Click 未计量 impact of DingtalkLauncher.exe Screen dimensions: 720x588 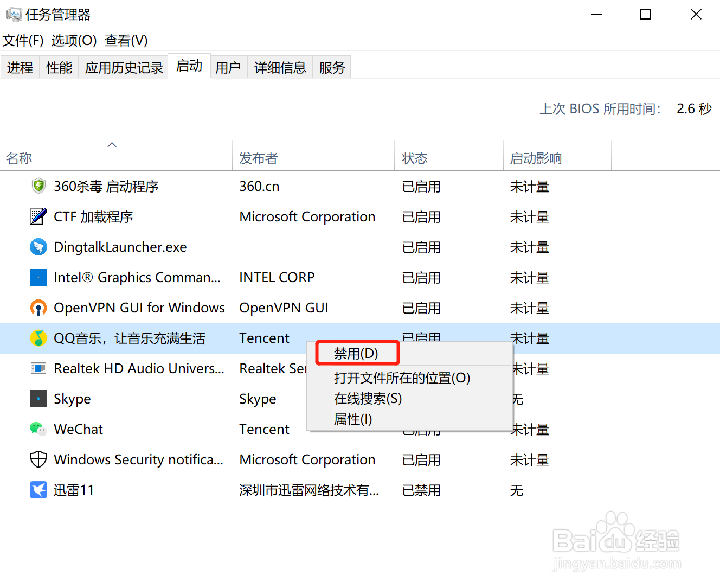[x=530, y=247]
